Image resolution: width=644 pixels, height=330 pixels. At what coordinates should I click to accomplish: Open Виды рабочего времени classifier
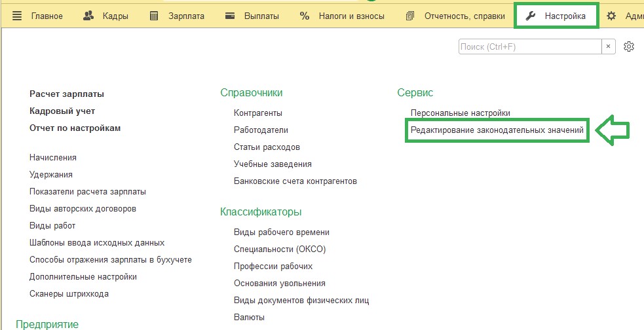(x=282, y=232)
